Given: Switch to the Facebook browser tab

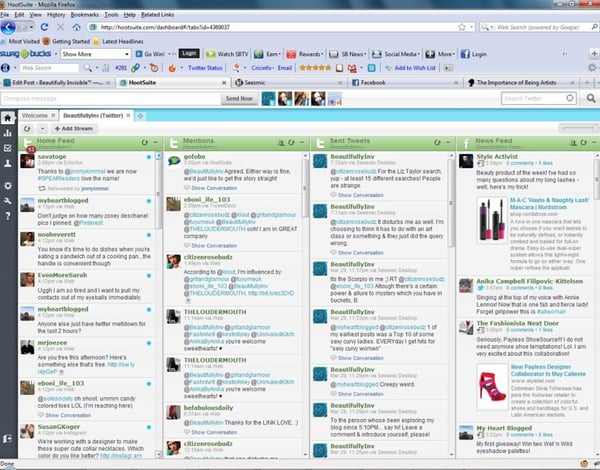Looking at the screenshot, I should (x=405, y=83).
